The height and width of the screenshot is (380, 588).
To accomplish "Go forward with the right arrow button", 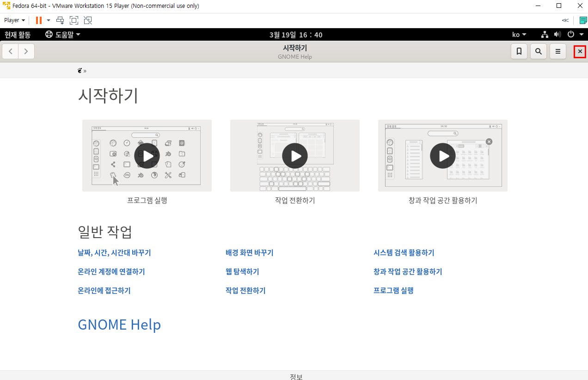I will 26,51.
